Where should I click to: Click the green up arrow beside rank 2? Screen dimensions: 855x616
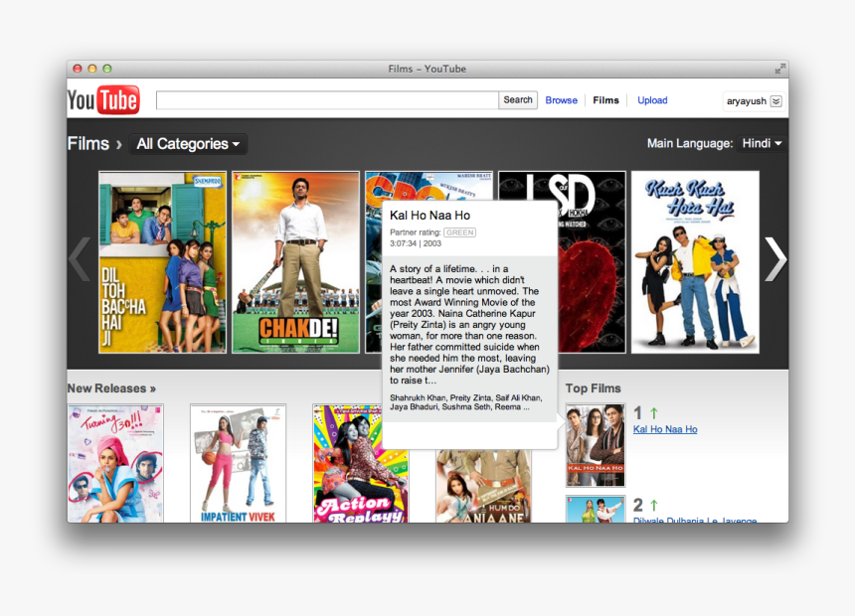pyautogui.click(x=654, y=506)
